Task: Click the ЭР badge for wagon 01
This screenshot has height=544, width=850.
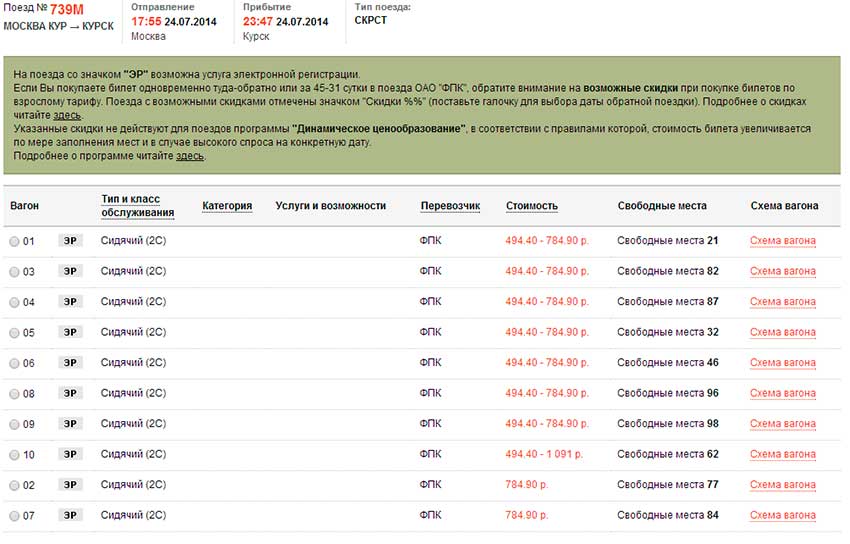Action: [70, 241]
